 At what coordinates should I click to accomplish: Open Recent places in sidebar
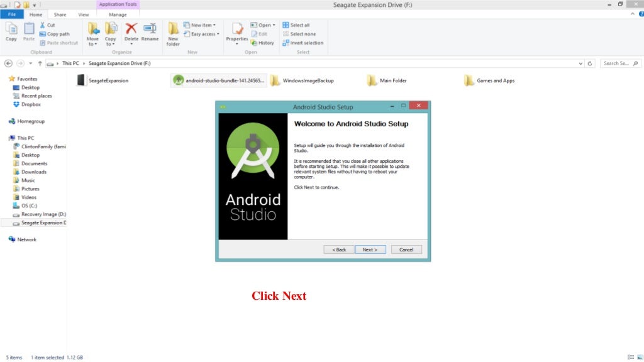coord(33,96)
